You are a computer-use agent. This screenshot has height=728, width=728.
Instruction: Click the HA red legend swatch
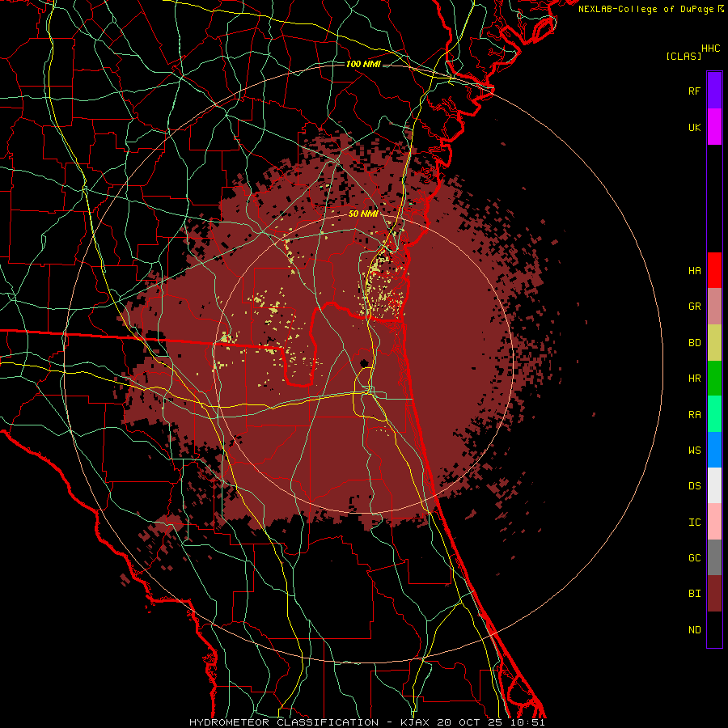coord(714,270)
